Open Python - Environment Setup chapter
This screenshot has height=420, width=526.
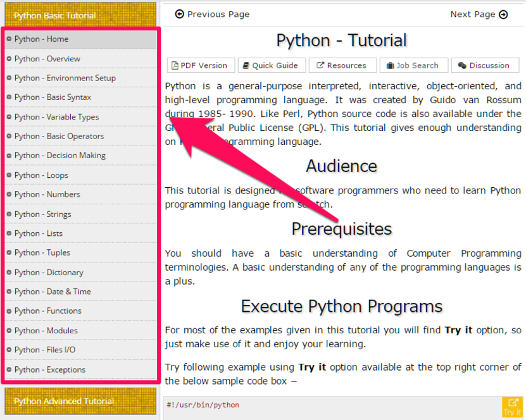(x=81, y=78)
